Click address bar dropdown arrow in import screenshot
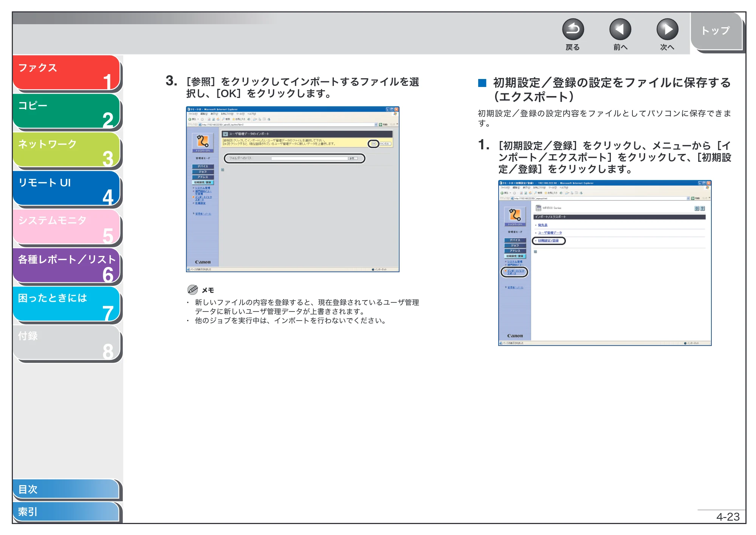 pyautogui.click(x=376, y=124)
